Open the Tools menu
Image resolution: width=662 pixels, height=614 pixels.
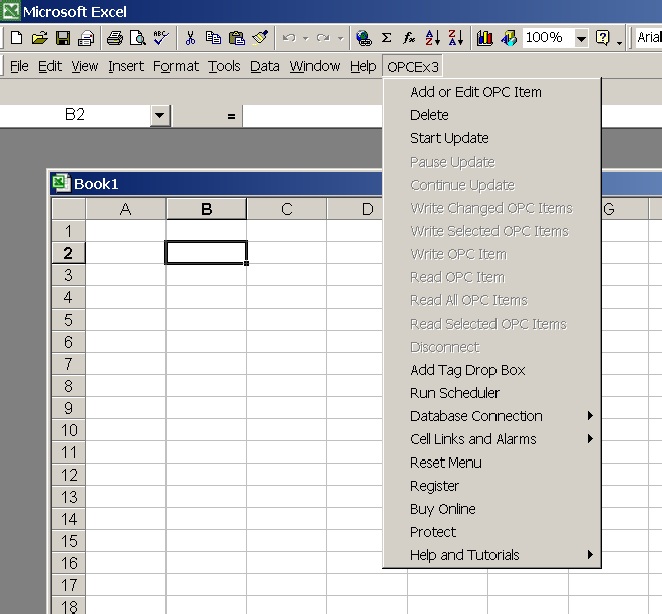pos(224,66)
